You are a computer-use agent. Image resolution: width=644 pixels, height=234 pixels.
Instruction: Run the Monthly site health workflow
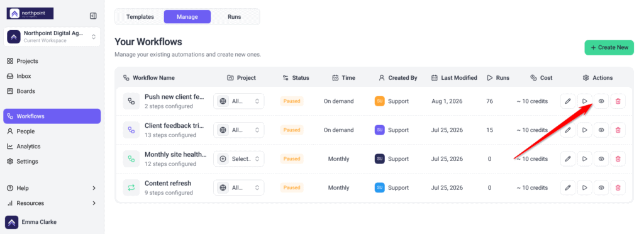point(584,159)
